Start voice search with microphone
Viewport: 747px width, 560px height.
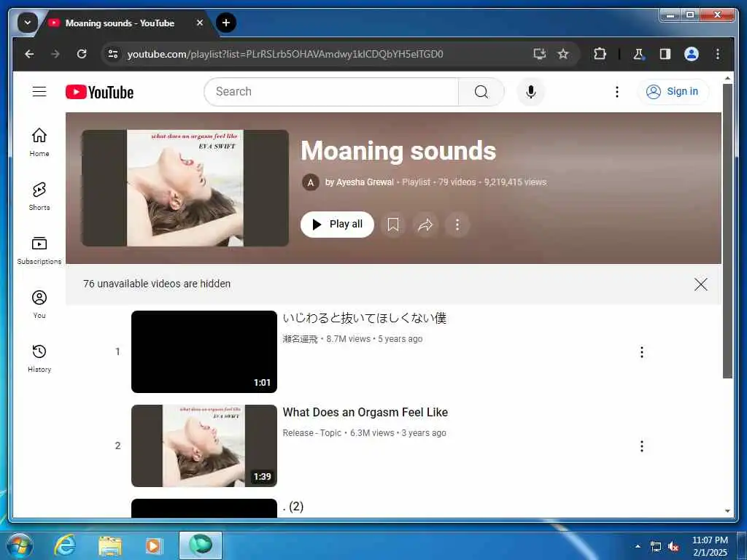coord(531,91)
